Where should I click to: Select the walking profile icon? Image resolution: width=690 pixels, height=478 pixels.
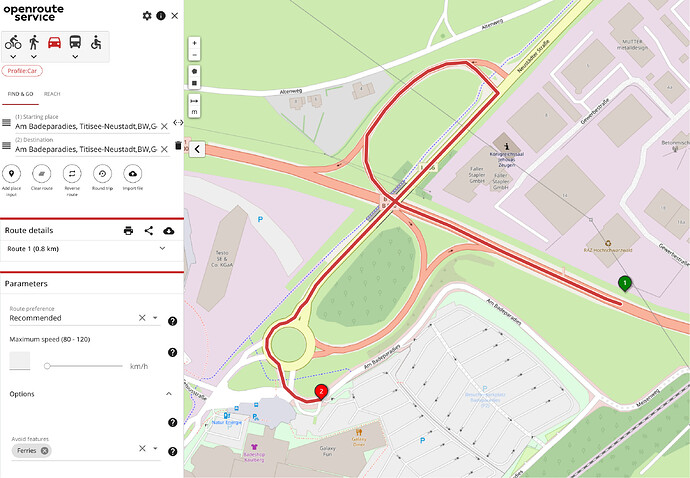pos(34,43)
